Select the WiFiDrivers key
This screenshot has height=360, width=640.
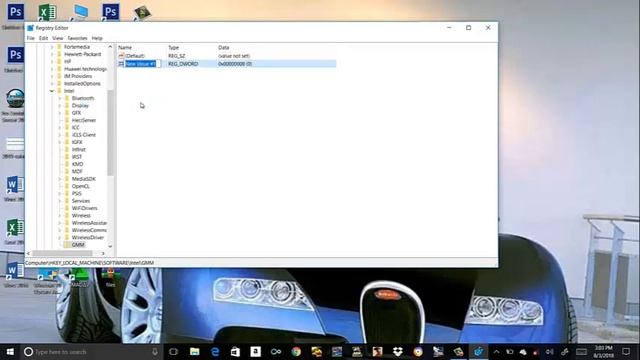point(84,209)
